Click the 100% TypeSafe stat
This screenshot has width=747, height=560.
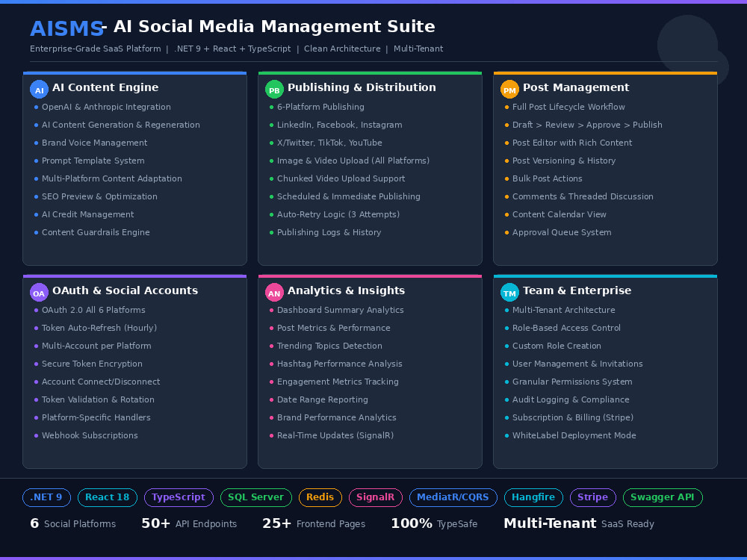[434, 524]
